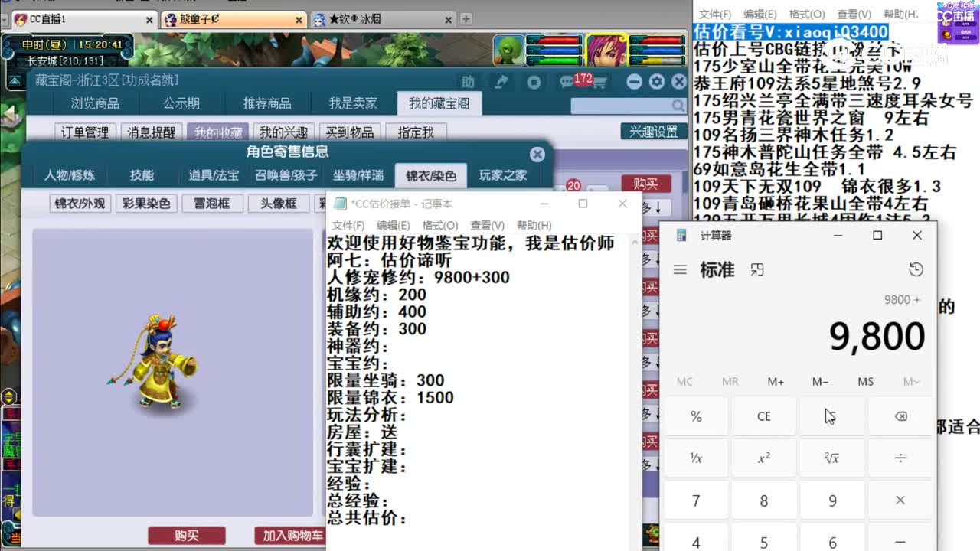This screenshot has height=551, width=980.
Task: Open 兴趣设置 settings button
Action: 653,132
